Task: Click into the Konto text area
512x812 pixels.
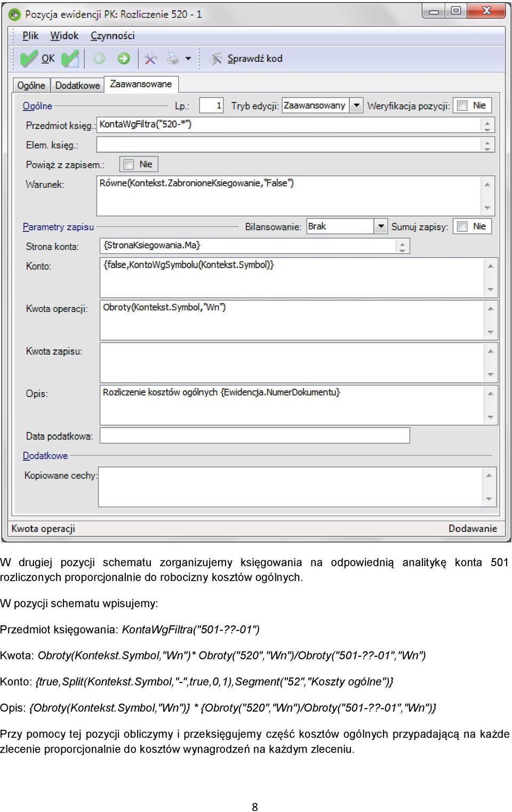Action: [292, 278]
